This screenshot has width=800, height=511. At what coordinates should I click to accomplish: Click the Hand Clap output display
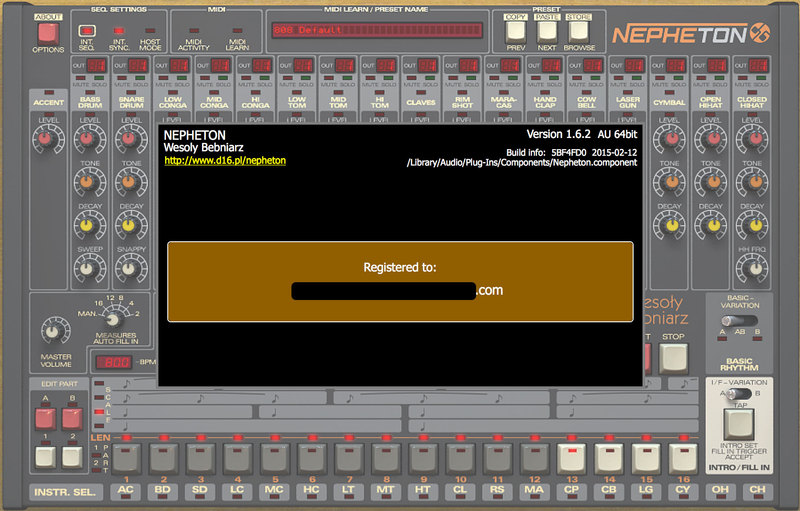coord(551,65)
